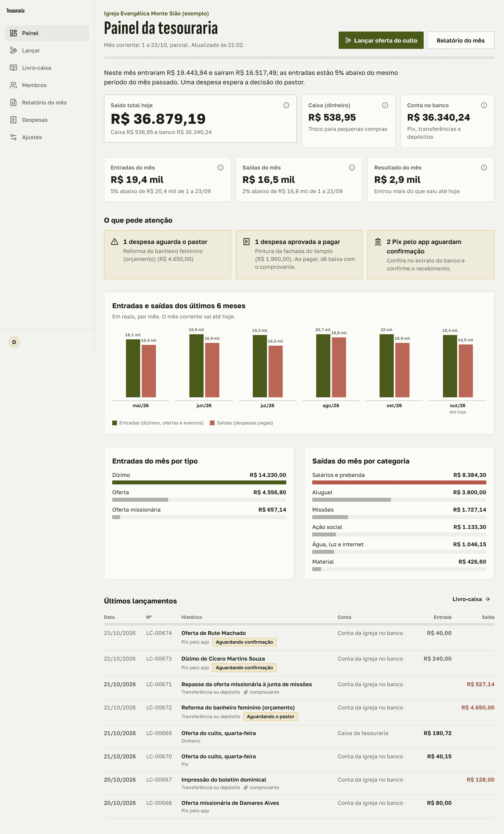Click the Relatório do mês document icon
The height and width of the screenshot is (834, 504).
click(x=13, y=102)
